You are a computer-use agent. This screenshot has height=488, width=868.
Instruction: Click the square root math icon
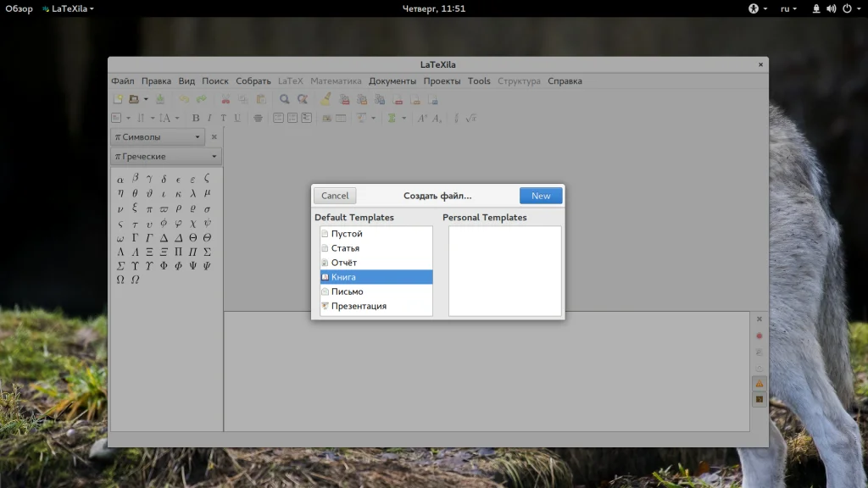(x=471, y=119)
